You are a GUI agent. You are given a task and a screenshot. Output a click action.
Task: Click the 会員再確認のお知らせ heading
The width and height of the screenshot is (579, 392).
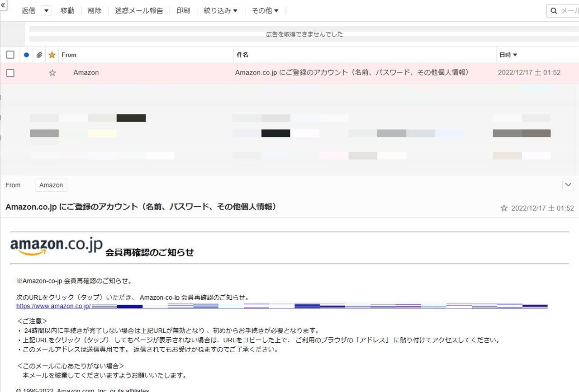[149, 253]
